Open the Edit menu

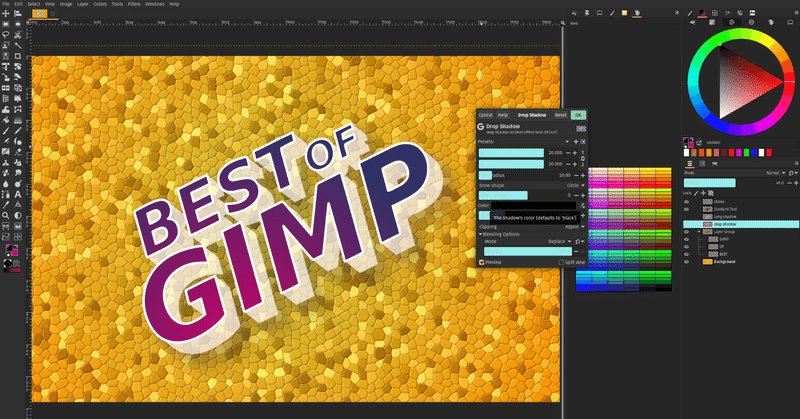tap(18, 4)
